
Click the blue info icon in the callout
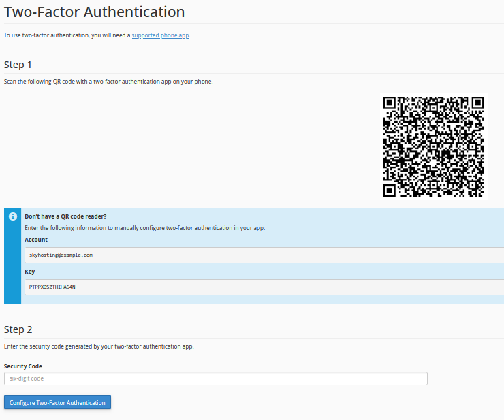click(12, 216)
